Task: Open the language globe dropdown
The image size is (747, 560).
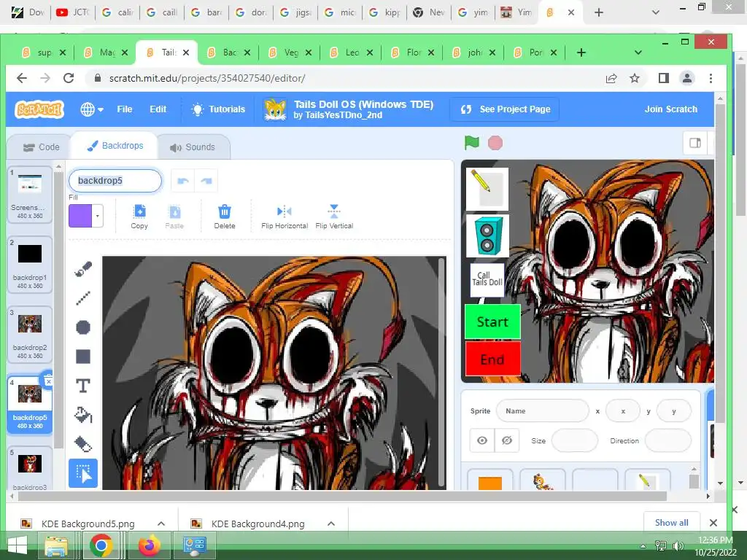Action: [x=91, y=109]
